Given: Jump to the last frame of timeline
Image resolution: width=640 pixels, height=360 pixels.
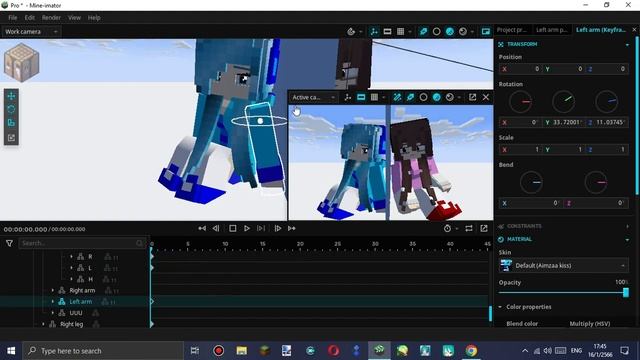Looking at the screenshot, I should (x=292, y=229).
